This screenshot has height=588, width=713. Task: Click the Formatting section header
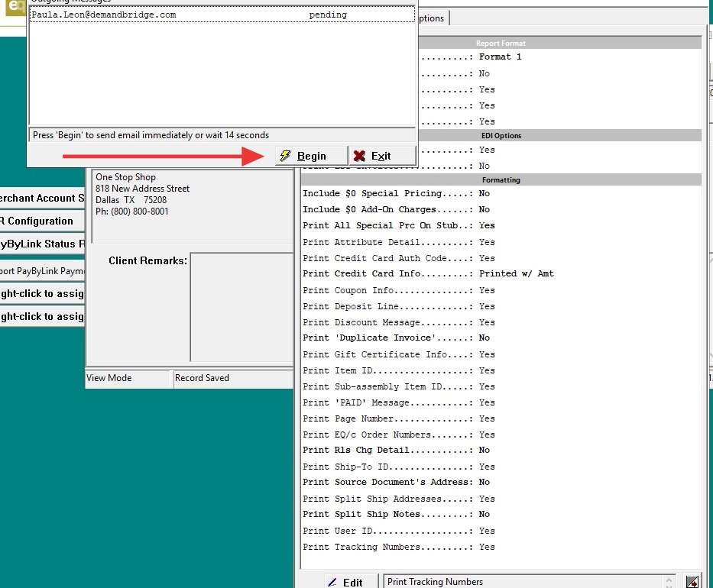tap(501, 180)
